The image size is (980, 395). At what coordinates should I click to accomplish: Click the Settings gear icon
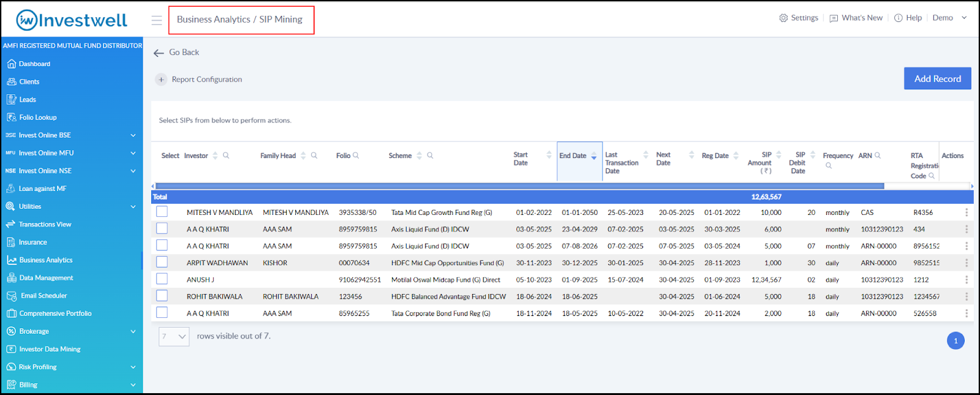click(783, 18)
